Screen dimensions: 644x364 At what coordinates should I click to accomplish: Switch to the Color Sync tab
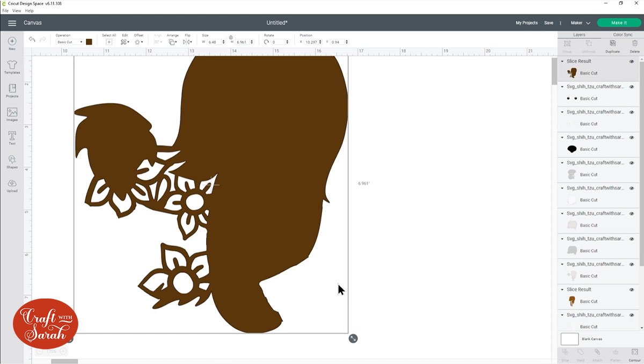tap(623, 34)
